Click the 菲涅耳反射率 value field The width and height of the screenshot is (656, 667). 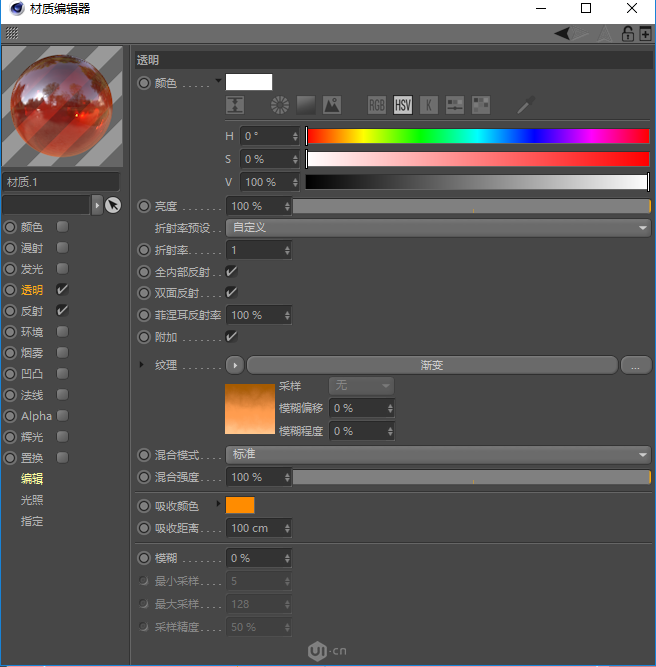coord(258,315)
